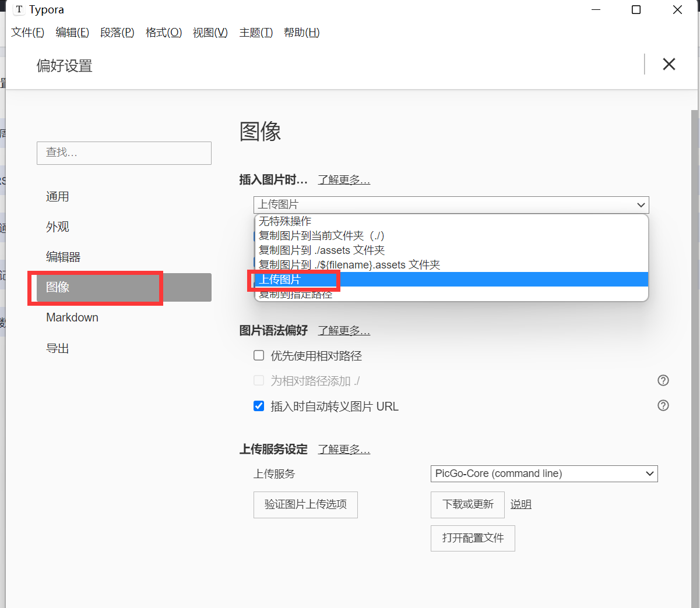The height and width of the screenshot is (608, 700).
Task: Collapse the 上传图片 insert-image dropdown
Action: point(451,204)
